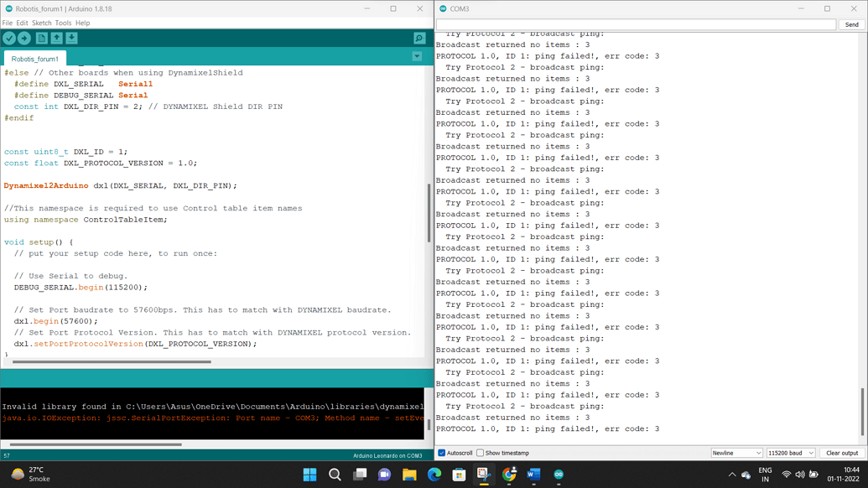Open the sketch tab options dropdown arrow
868x488 pixels.
(416, 55)
